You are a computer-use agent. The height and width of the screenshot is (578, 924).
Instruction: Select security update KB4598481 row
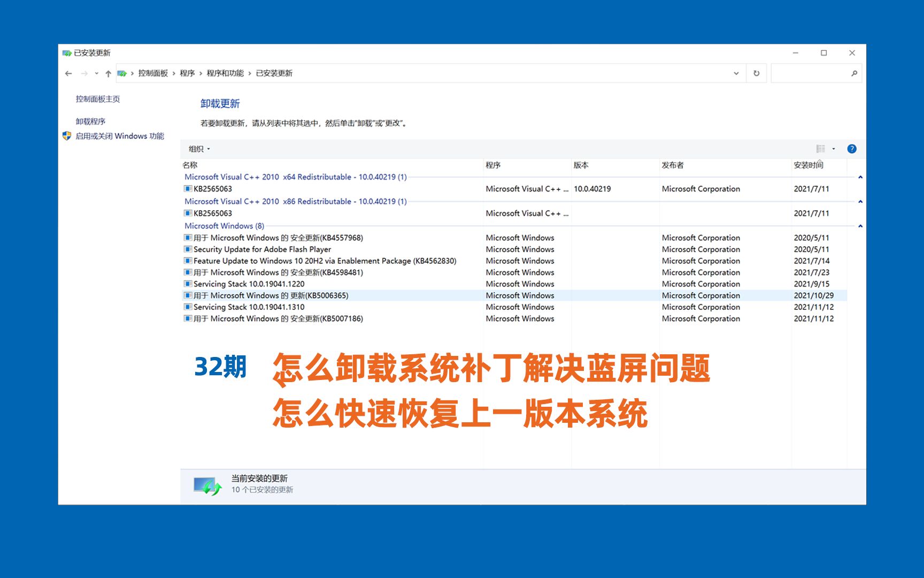click(x=514, y=272)
